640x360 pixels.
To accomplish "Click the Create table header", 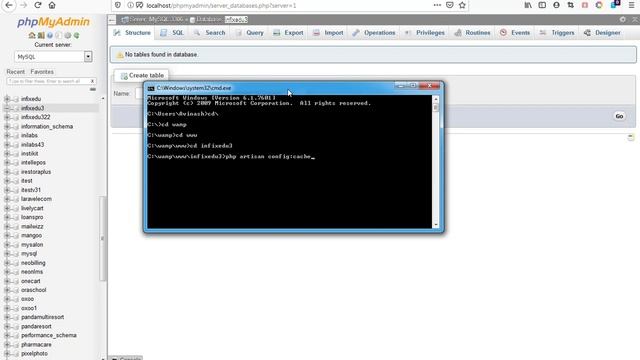I will (x=142, y=76).
